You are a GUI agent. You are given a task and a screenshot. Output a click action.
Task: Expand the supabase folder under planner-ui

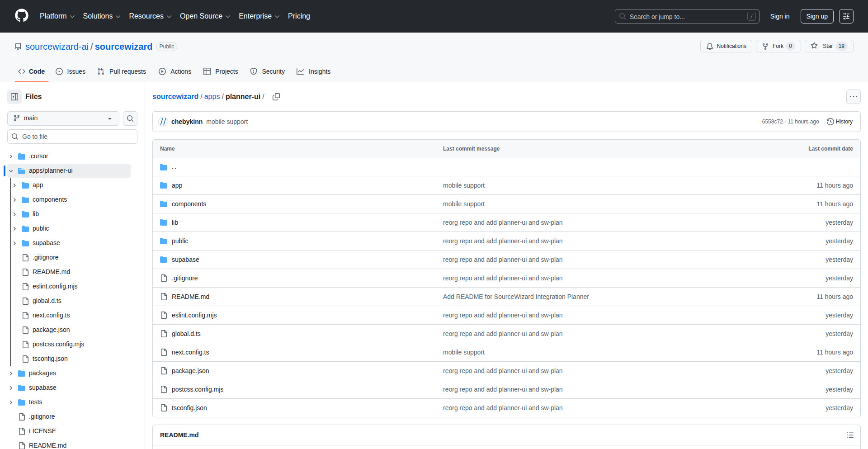pos(14,243)
